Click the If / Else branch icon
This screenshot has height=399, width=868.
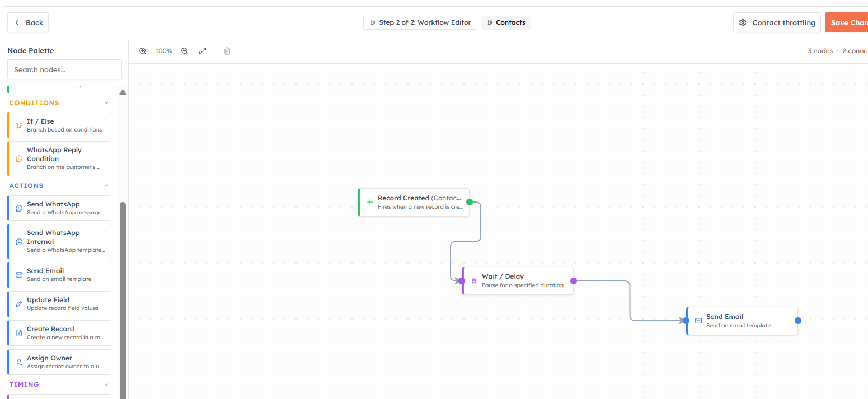point(19,125)
